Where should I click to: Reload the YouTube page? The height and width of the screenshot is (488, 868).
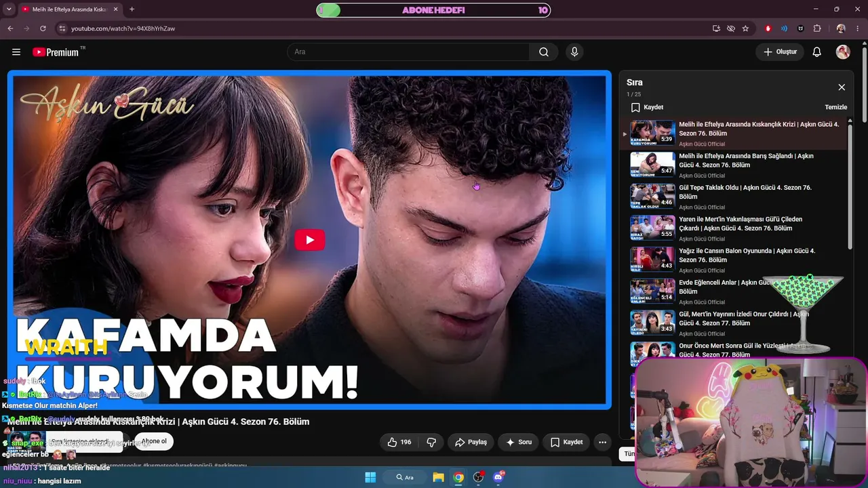pos(43,28)
